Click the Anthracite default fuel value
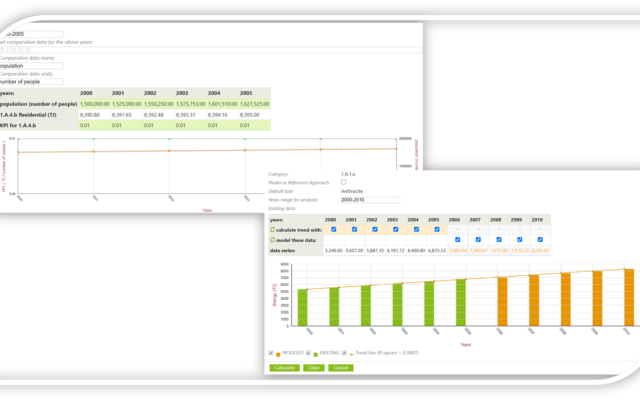Screen dimensions: 640x400 (352, 191)
